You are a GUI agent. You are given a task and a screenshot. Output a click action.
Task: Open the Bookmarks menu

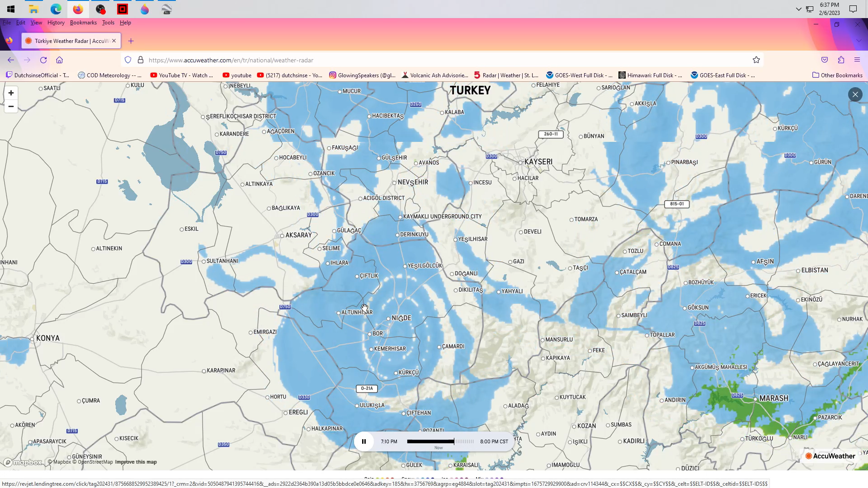coord(83,23)
